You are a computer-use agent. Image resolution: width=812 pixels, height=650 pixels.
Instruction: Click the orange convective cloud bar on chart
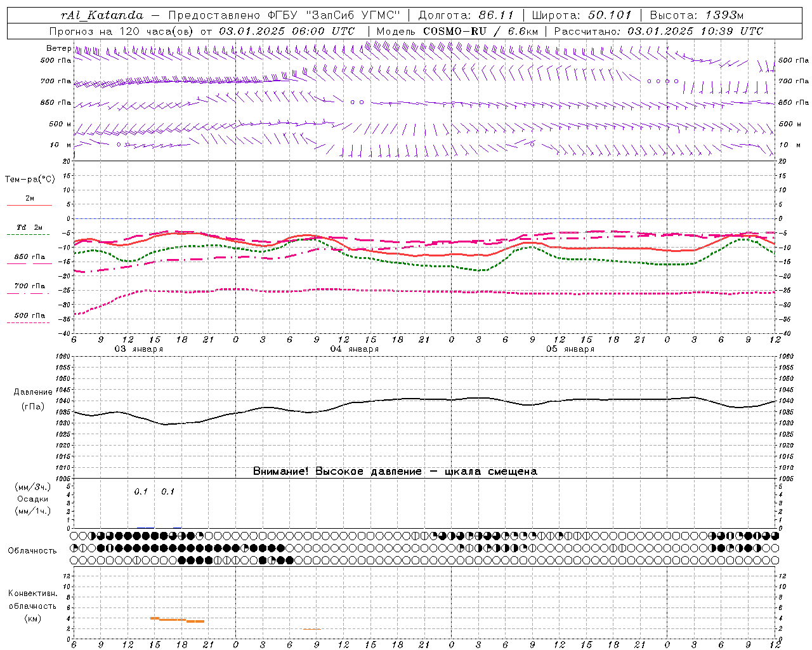pyautogui.click(x=177, y=620)
